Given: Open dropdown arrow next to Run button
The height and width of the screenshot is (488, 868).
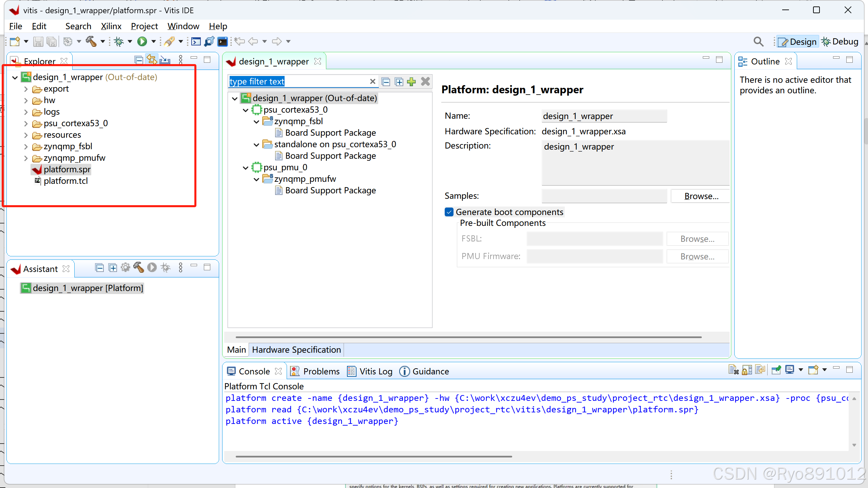Looking at the screenshot, I should [x=153, y=41].
